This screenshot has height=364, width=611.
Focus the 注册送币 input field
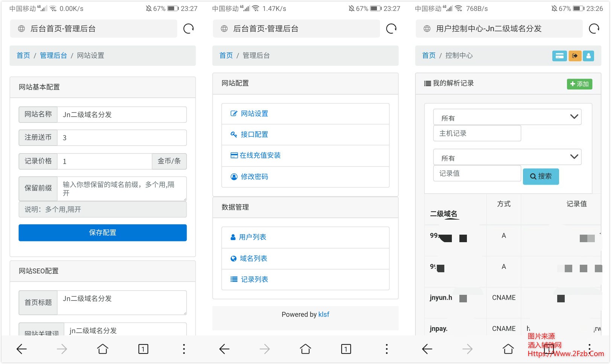point(122,138)
